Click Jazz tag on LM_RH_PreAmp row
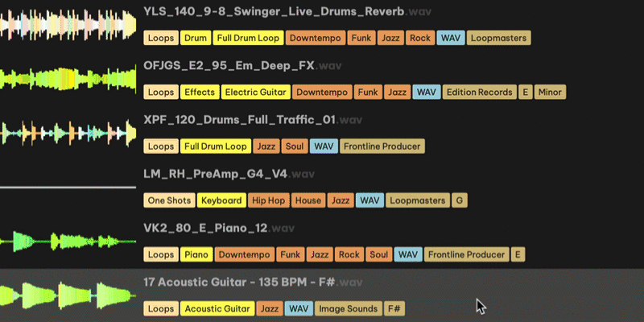The height and width of the screenshot is (322, 644). tap(341, 200)
